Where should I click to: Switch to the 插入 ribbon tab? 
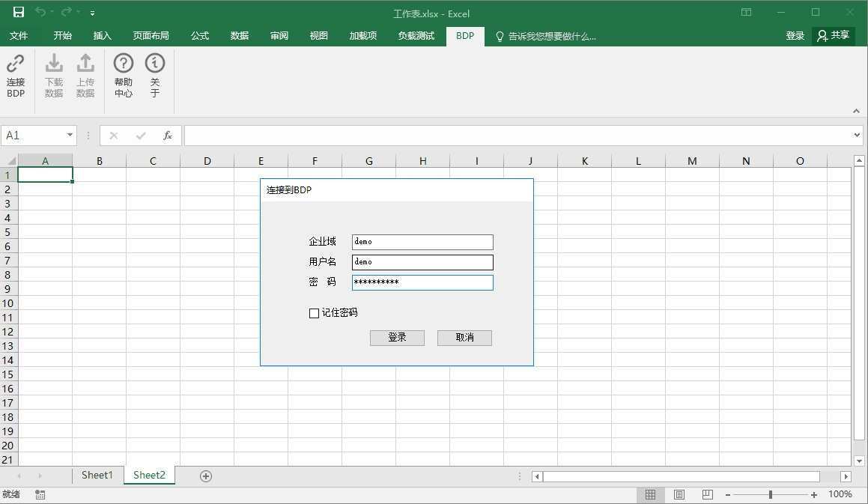[103, 36]
